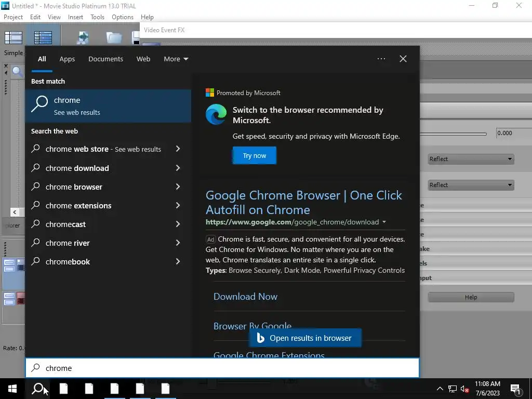The width and height of the screenshot is (532, 399).
Task: Click the 0.000 value field in Video Event FX
Action: 514,133
